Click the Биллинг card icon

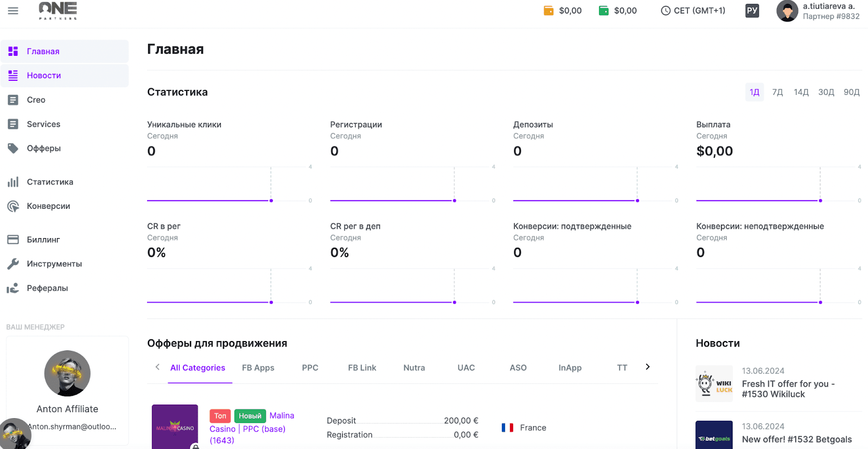point(13,240)
